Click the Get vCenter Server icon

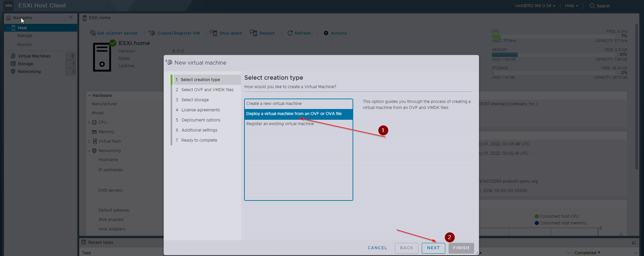[x=93, y=33]
